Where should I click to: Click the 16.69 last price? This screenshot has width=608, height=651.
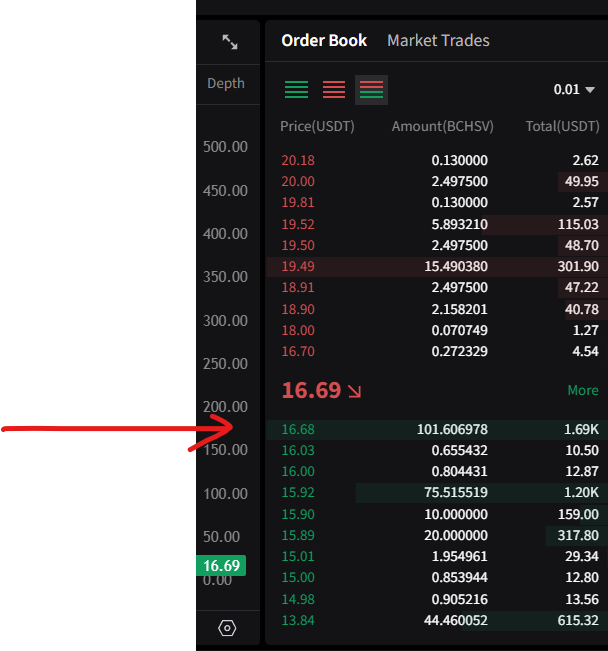pyautogui.click(x=311, y=390)
